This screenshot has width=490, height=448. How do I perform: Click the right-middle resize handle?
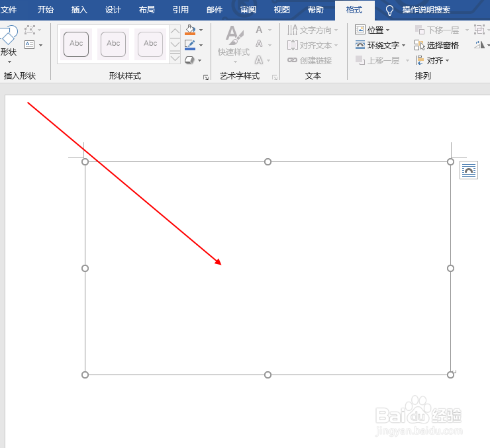point(450,268)
